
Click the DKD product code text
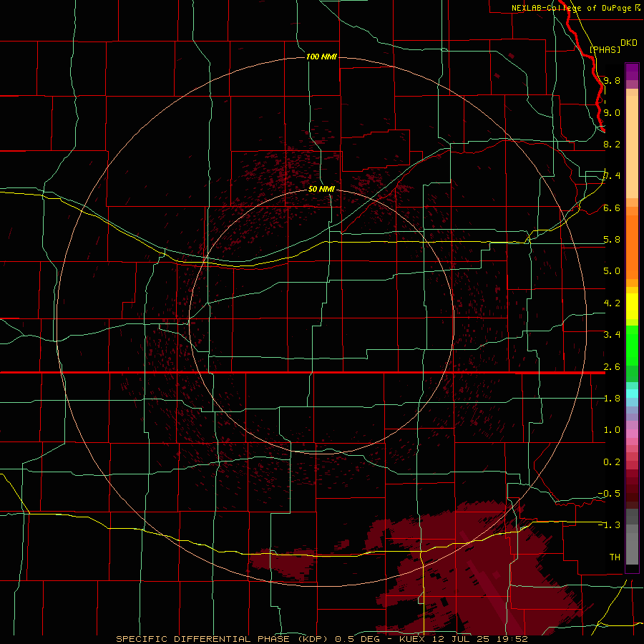point(628,43)
